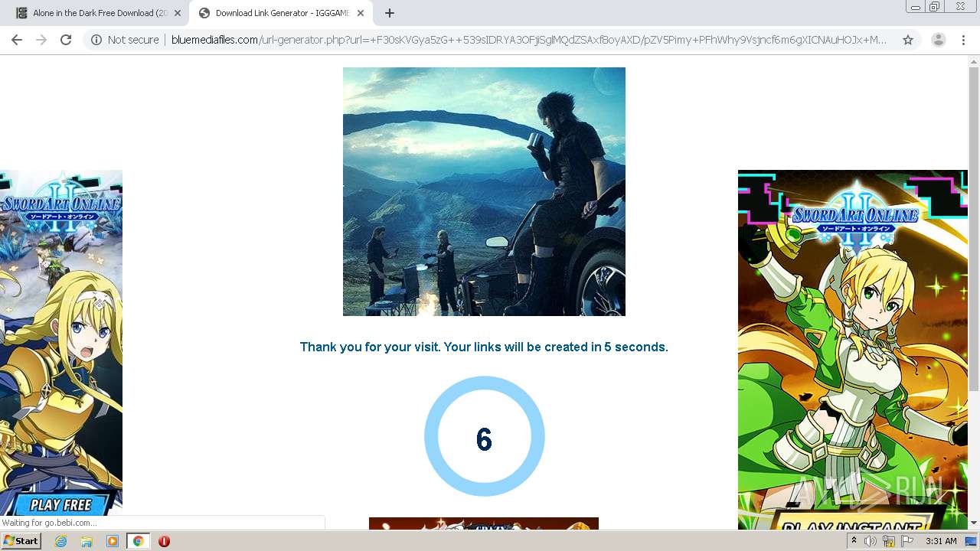Click the 3:31 AM clock
Viewport: 980px width, 551px height.
941,541
